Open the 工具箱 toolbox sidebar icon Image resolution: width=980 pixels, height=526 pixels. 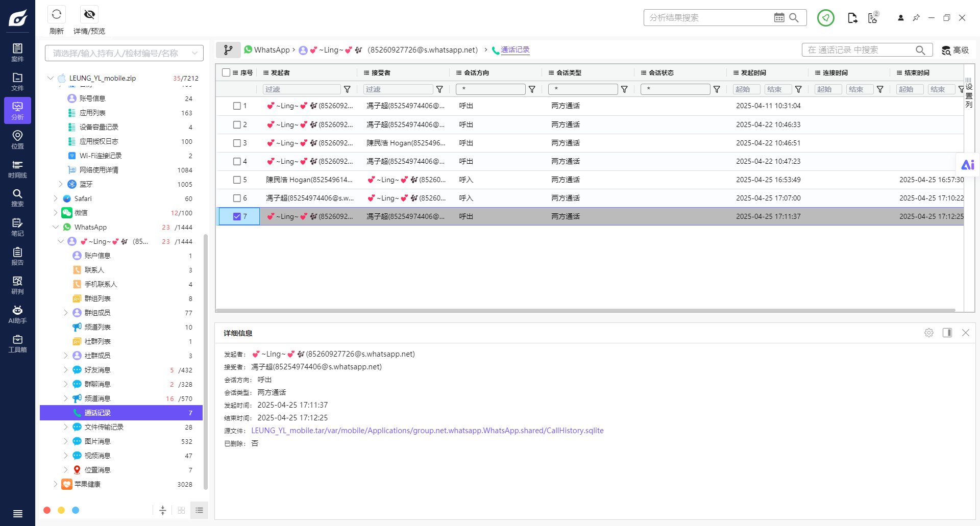pyautogui.click(x=17, y=343)
